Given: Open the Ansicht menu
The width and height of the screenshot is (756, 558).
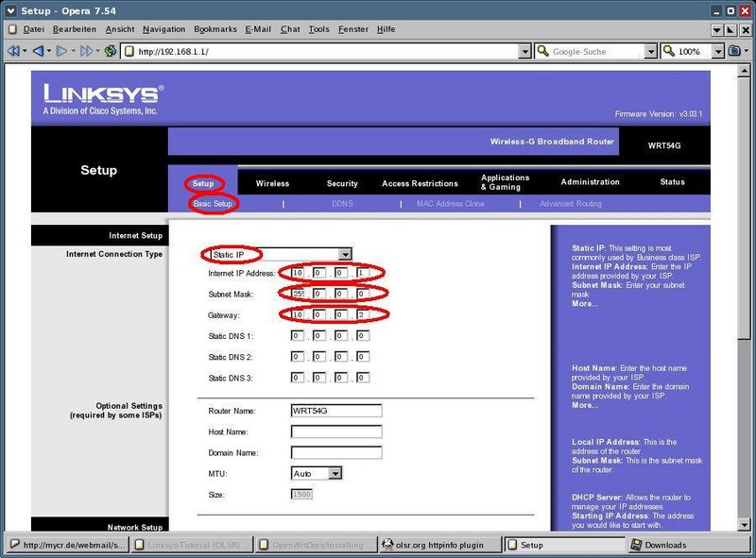Looking at the screenshot, I should click(120, 29).
